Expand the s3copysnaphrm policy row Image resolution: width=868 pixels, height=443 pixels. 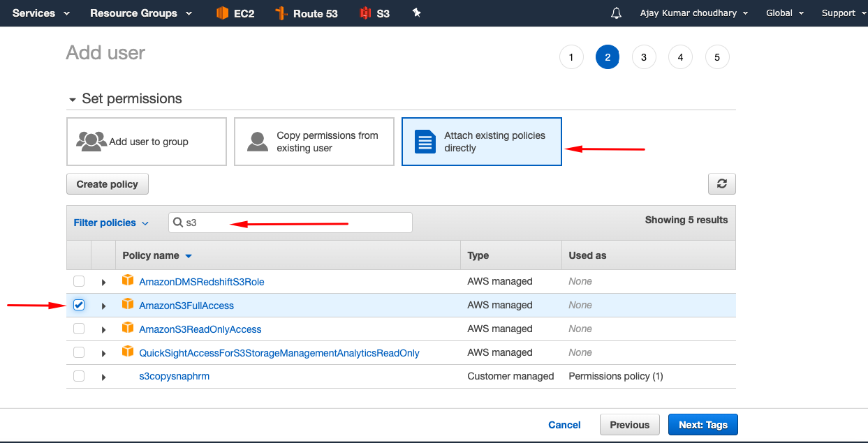point(103,377)
